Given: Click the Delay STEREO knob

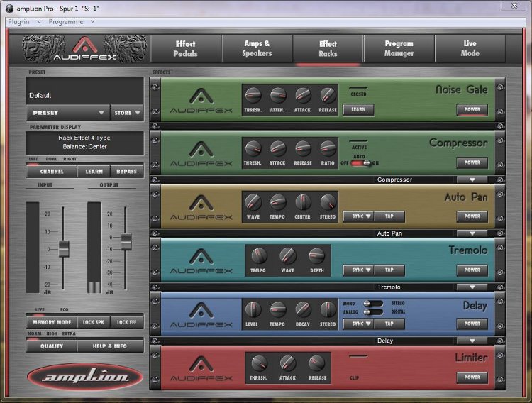Looking at the screenshot, I should click(x=328, y=309).
